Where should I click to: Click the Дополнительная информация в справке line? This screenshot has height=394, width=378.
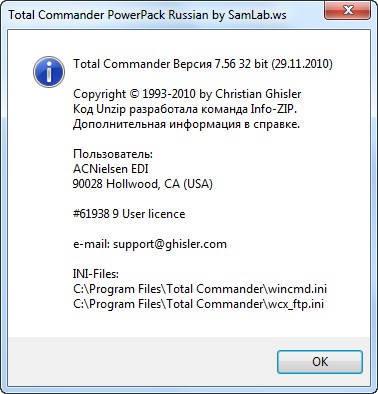(186, 124)
